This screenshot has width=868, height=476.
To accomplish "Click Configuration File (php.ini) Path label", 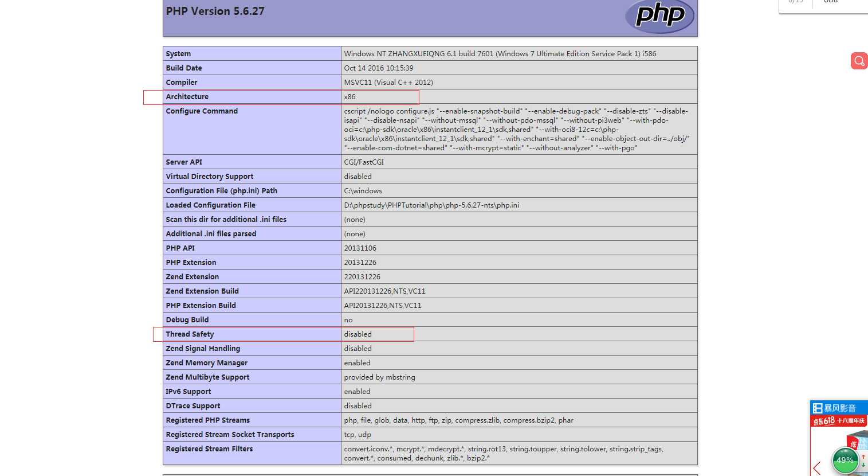I will pos(222,191).
